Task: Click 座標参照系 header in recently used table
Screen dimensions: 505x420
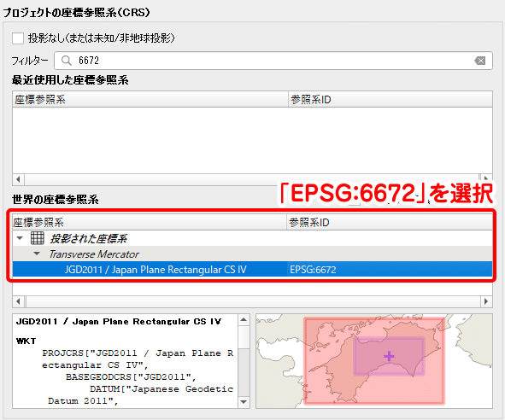Action: (x=150, y=99)
